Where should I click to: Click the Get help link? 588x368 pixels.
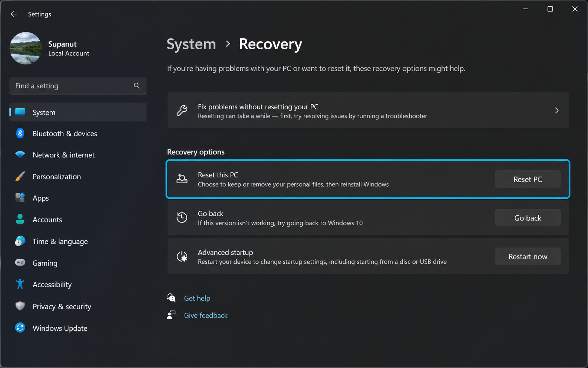[x=197, y=298]
